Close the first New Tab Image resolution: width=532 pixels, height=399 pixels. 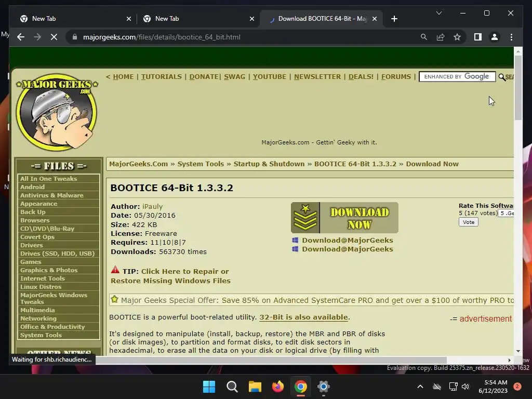click(129, 19)
